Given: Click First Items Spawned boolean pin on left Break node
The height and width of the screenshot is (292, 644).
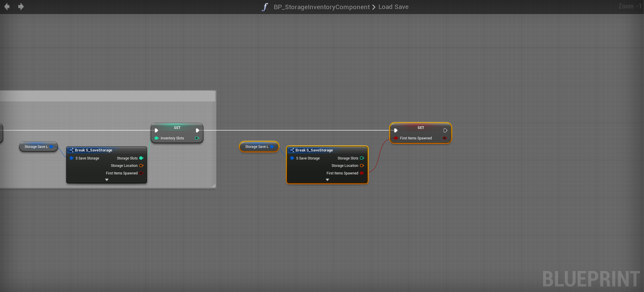Looking at the screenshot, I should [141, 173].
